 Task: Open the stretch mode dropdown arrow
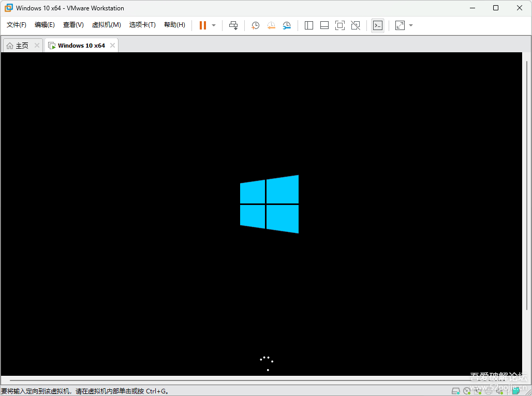point(411,25)
